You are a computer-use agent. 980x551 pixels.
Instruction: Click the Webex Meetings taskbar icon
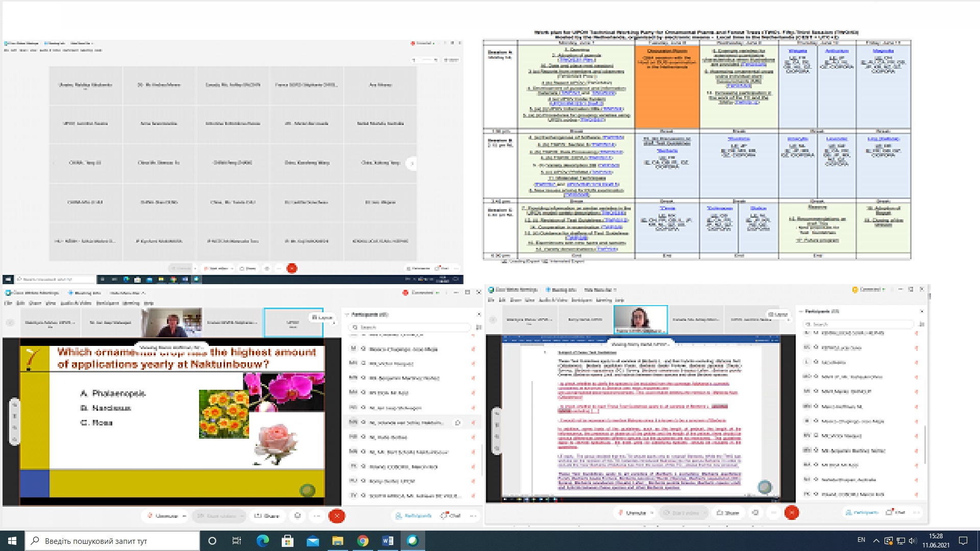coord(412,541)
